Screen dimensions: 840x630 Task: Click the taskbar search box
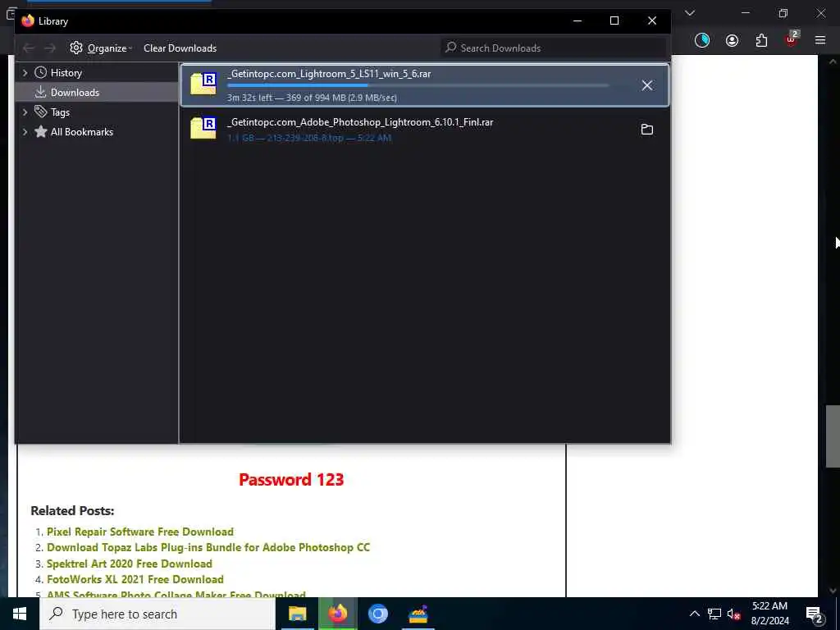(157, 614)
